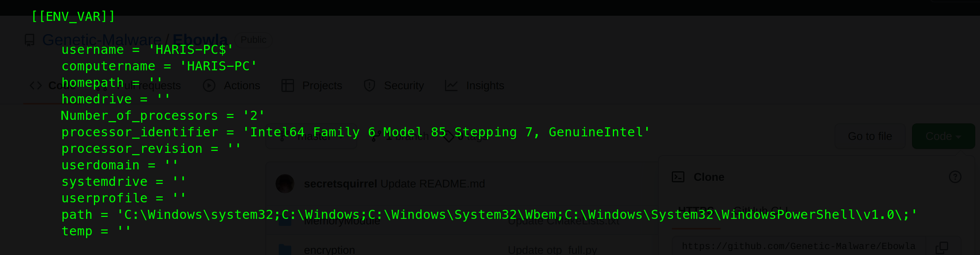Click the Go to file button
Image resolution: width=980 pixels, height=255 pixels.
coord(870,136)
